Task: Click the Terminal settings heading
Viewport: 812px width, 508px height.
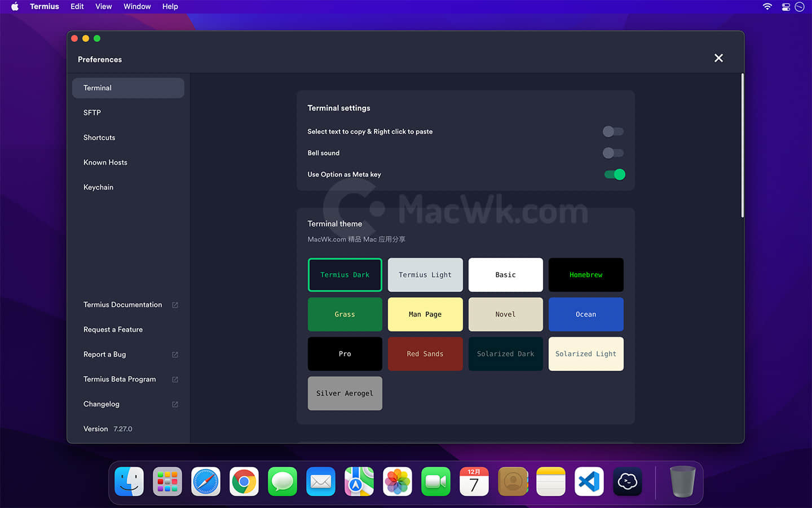Action: click(339, 108)
